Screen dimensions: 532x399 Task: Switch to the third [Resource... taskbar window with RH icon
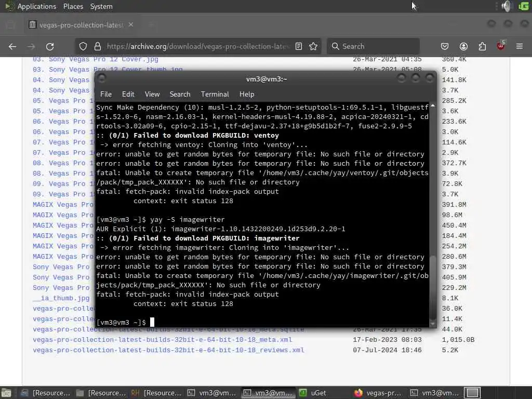[x=156, y=393]
